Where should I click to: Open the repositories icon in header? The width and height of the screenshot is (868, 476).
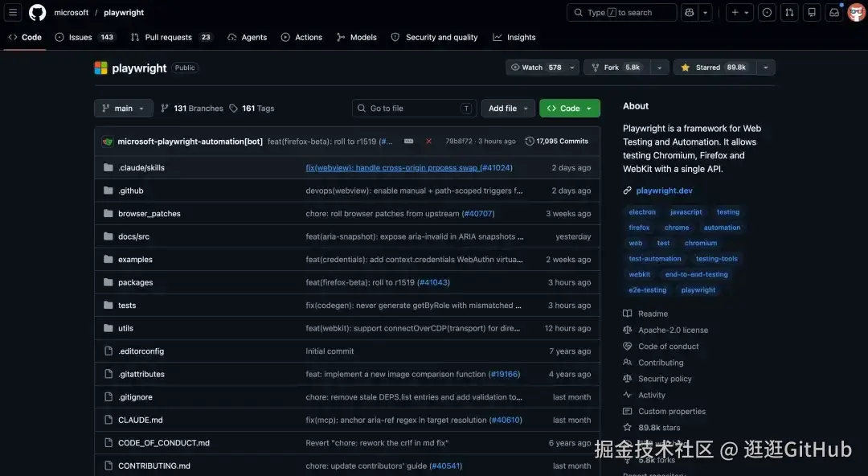click(x=812, y=12)
